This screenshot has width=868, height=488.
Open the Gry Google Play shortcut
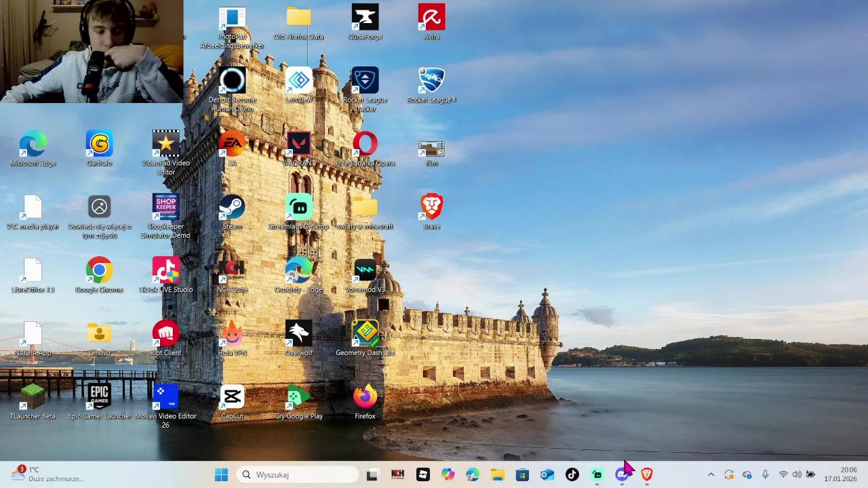298,401
